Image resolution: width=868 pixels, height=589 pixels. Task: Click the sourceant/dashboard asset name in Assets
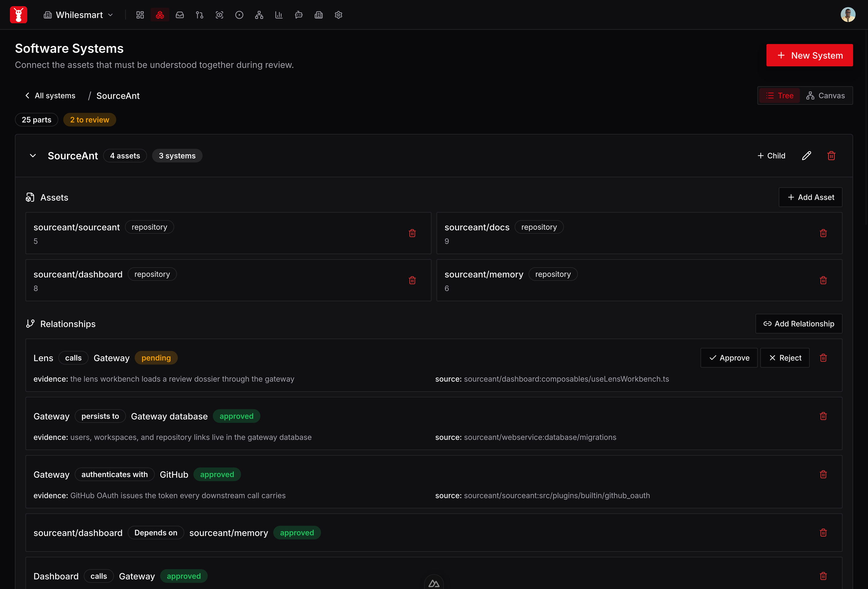click(78, 274)
